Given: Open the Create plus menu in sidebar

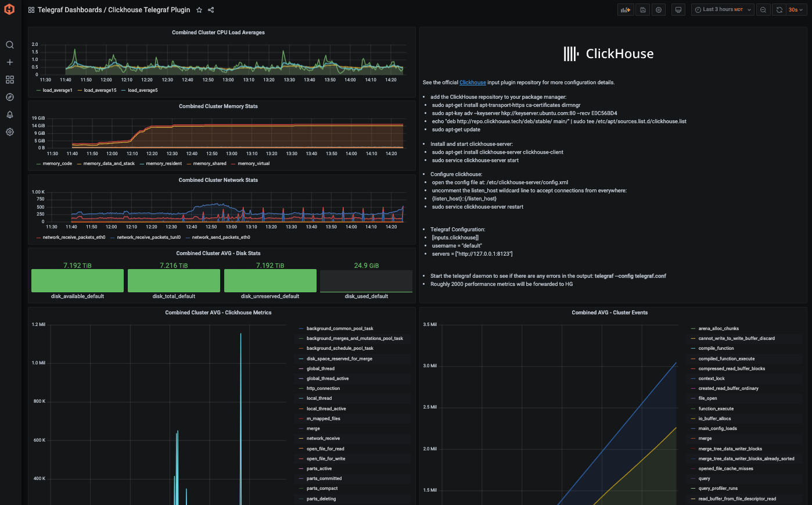Looking at the screenshot, I should point(10,62).
